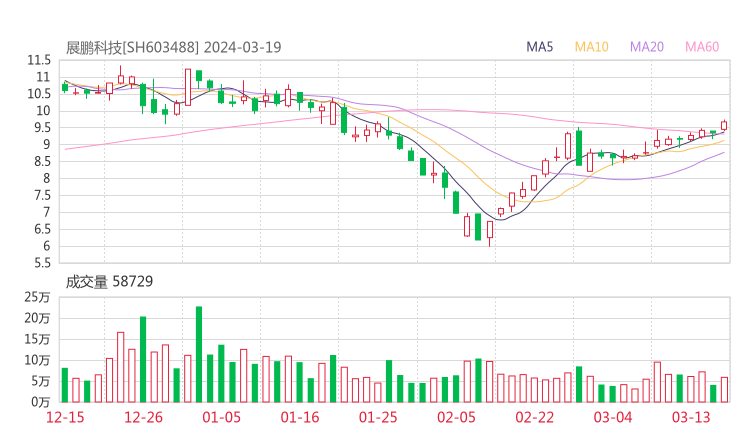The width and height of the screenshot is (740, 440).
Task: Click the 12-15 date axis label
Action: coord(65,417)
